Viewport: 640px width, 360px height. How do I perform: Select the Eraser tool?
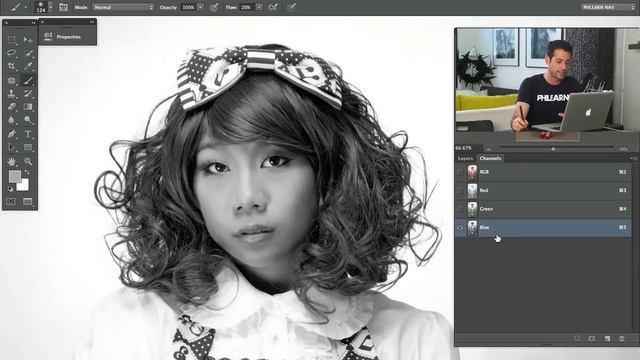11,107
